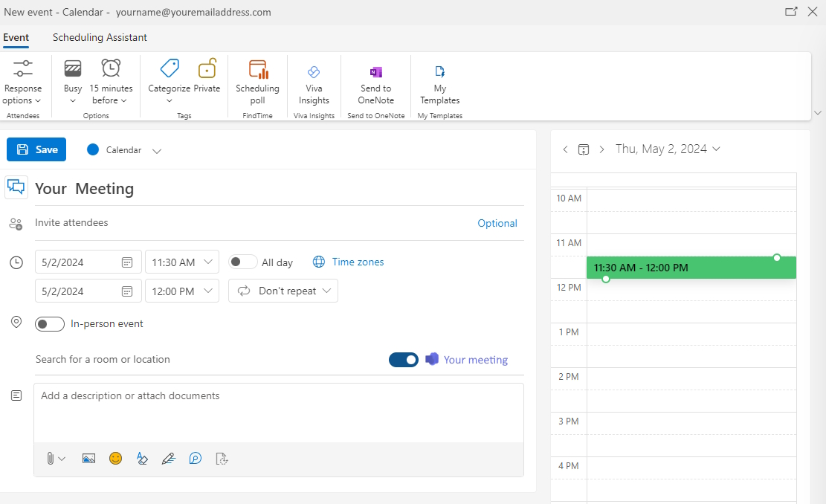
Task: Save the new event
Action: coord(36,149)
